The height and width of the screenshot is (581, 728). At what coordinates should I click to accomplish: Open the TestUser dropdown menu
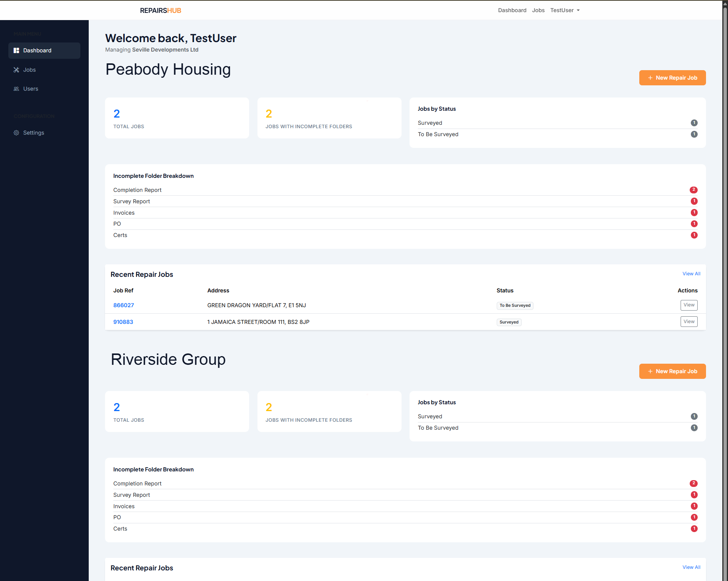pos(565,10)
